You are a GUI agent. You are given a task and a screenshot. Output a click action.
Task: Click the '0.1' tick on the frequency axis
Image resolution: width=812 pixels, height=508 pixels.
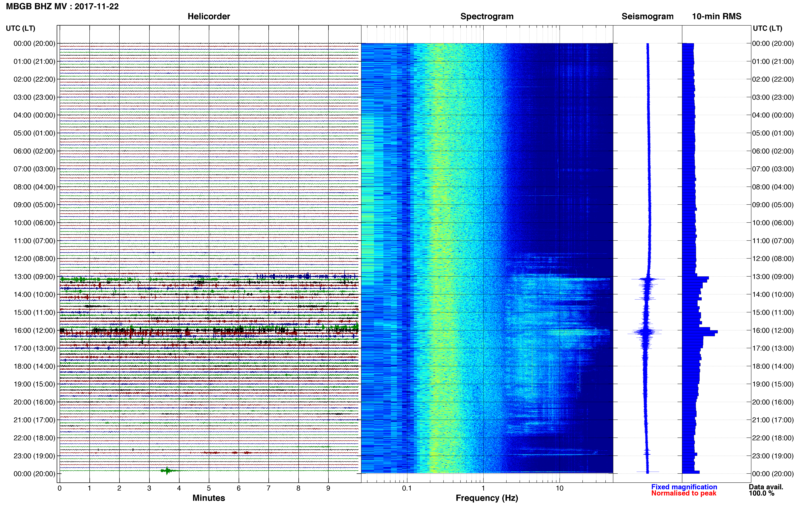click(x=407, y=488)
